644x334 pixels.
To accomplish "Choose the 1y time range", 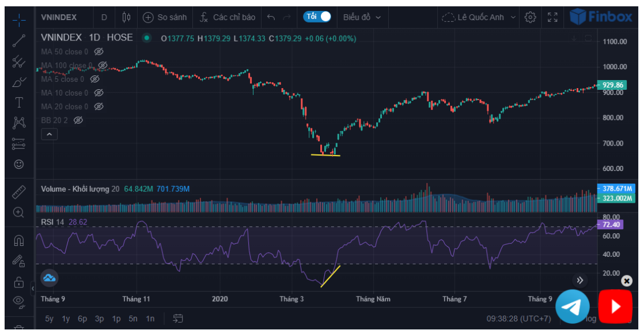I will 66,318.
